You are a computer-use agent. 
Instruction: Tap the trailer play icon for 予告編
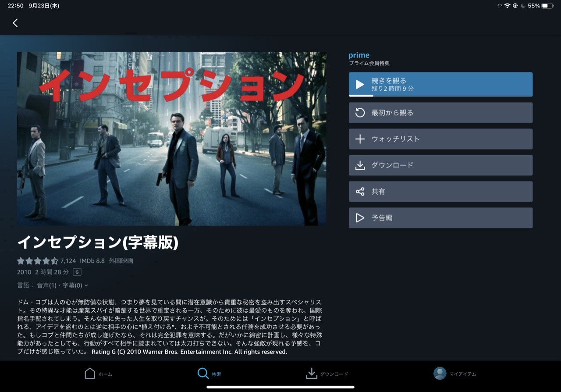pos(360,218)
